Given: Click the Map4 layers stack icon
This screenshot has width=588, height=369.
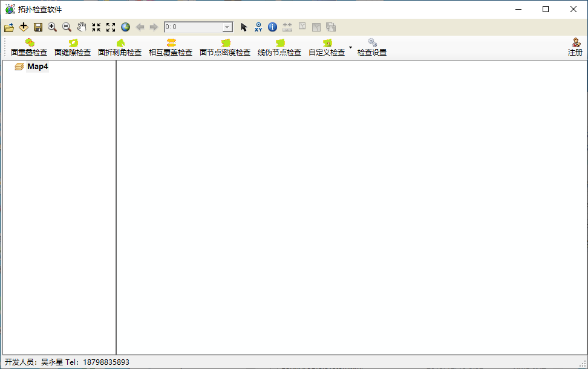Looking at the screenshot, I should [19, 67].
